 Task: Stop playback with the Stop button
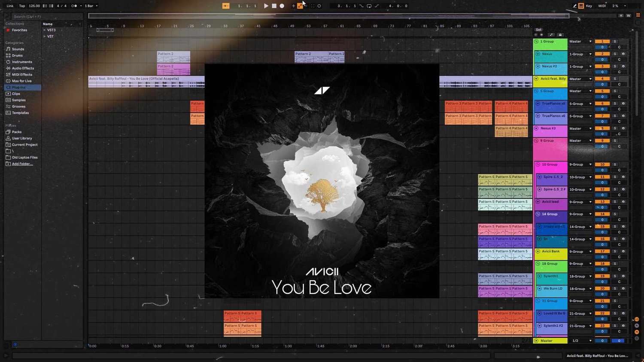(274, 6)
